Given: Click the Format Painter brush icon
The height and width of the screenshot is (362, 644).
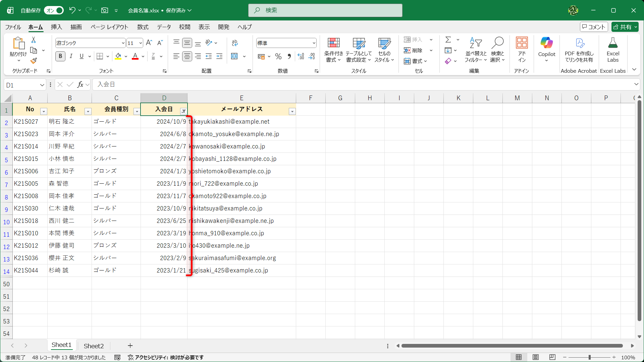Looking at the screenshot, I should pyautogui.click(x=34, y=61).
